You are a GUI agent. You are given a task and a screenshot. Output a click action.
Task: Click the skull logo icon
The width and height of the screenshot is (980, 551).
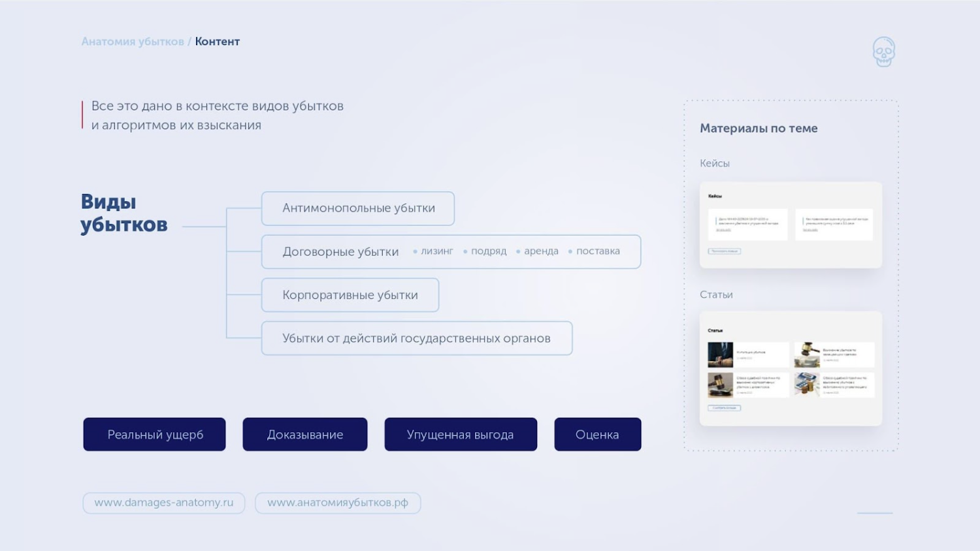883,52
